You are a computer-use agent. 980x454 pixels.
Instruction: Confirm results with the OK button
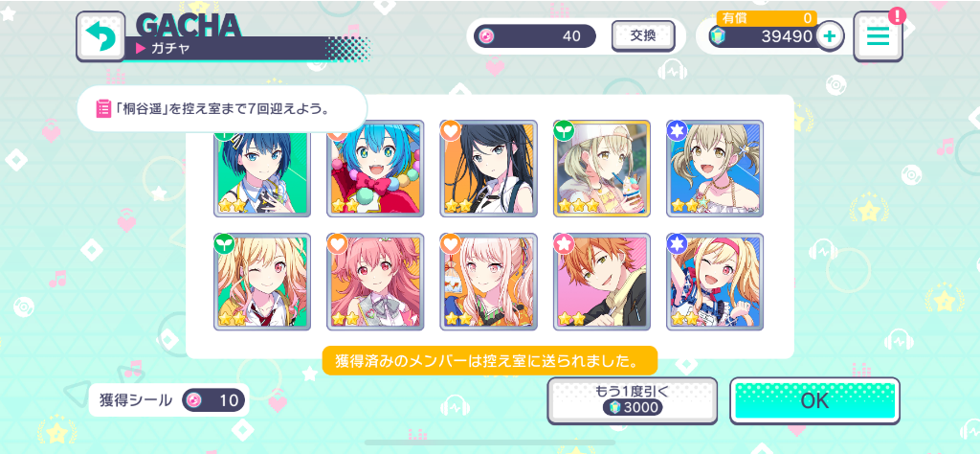point(815,401)
